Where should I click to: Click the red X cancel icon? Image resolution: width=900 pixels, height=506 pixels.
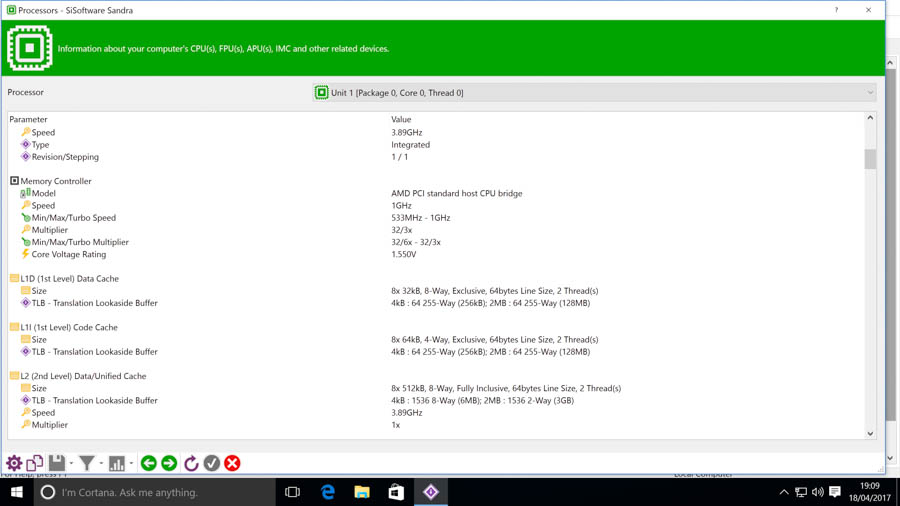pyautogui.click(x=232, y=463)
